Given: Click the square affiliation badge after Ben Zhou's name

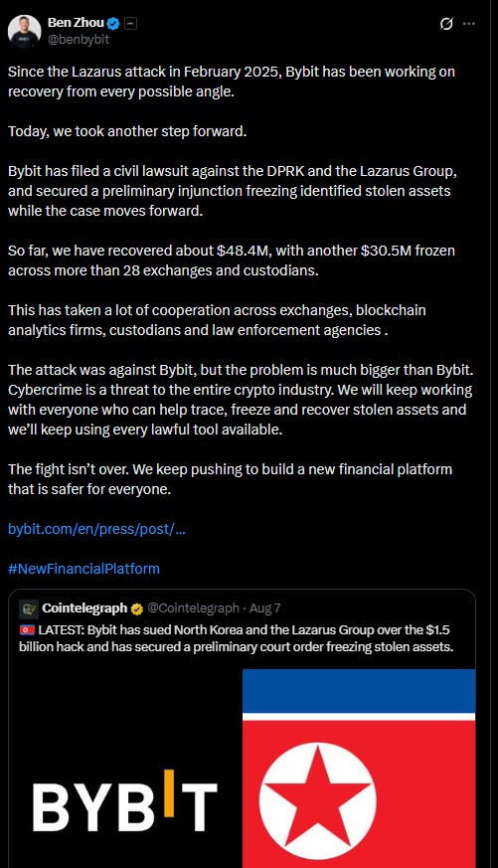Looking at the screenshot, I should 130,24.
